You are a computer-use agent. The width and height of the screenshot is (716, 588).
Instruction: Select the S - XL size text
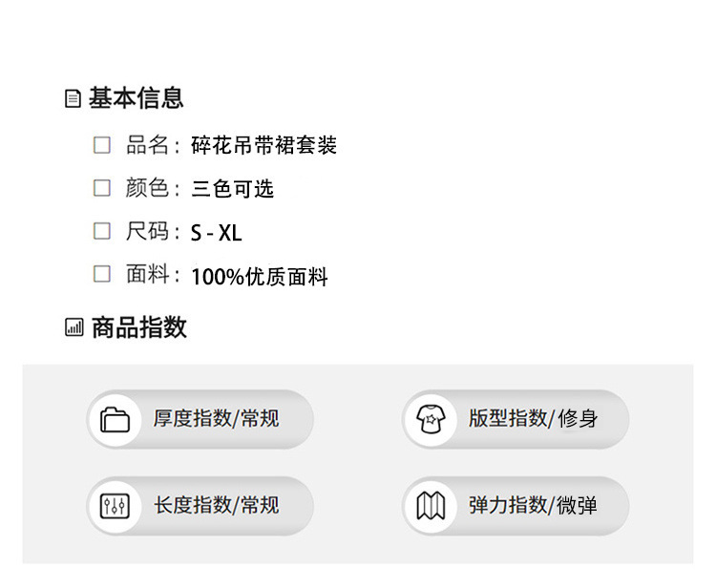click(217, 233)
